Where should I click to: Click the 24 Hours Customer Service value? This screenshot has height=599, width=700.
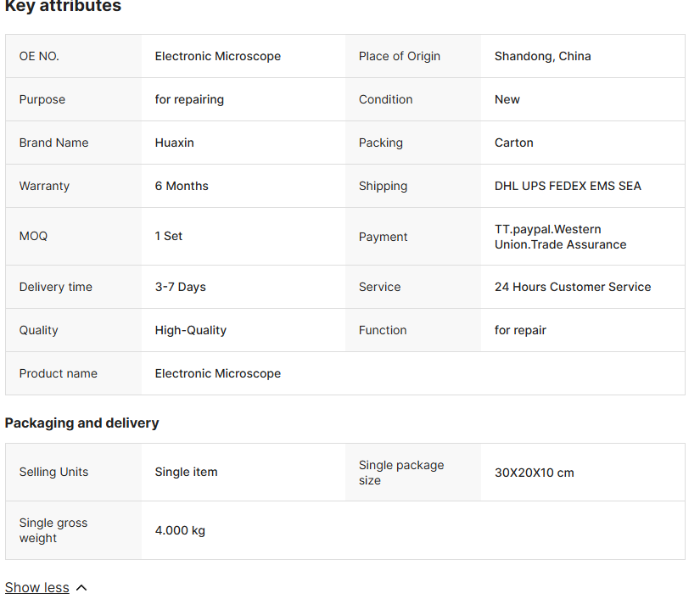(573, 287)
